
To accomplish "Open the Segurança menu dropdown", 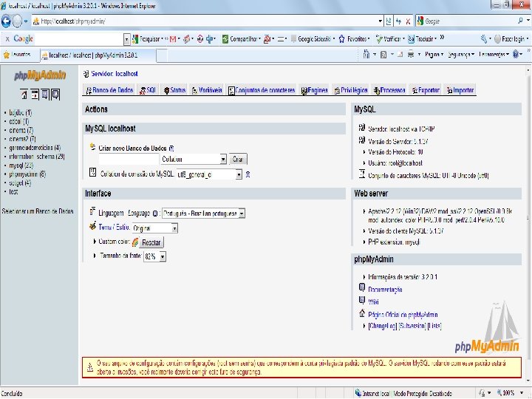I will 461,54.
